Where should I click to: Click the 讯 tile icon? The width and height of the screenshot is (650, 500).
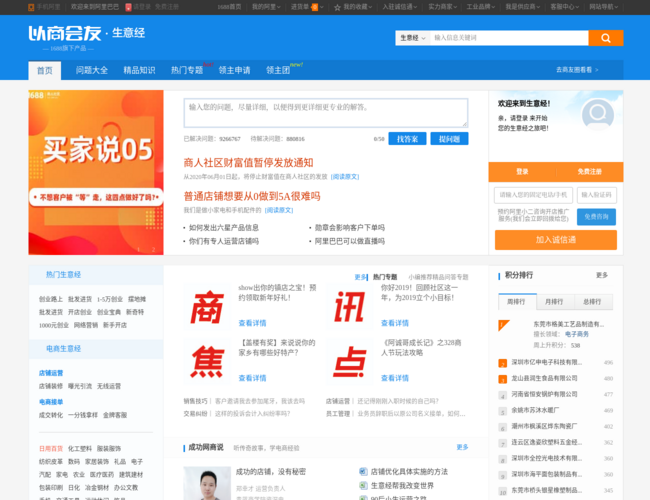pos(349,307)
